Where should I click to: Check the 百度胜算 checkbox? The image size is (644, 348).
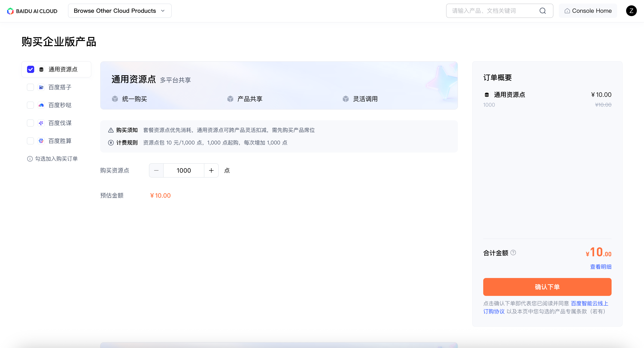30,141
